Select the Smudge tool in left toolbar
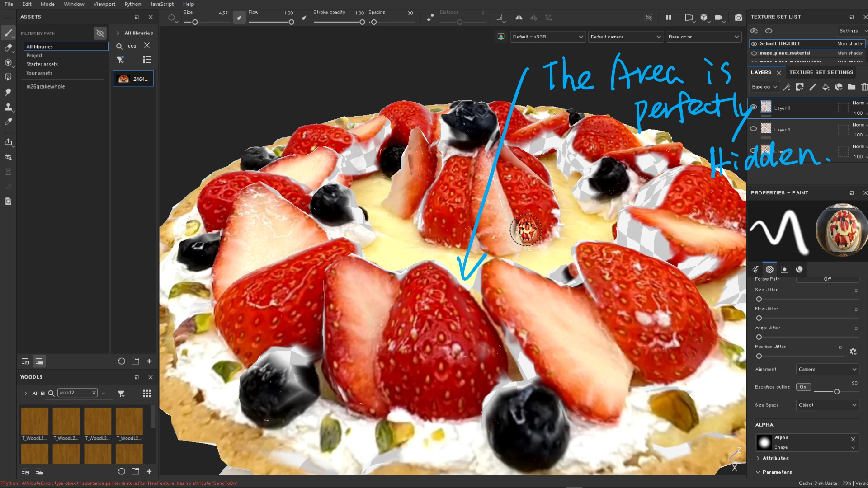The image size is (868, 488). (x=8, y=92)
